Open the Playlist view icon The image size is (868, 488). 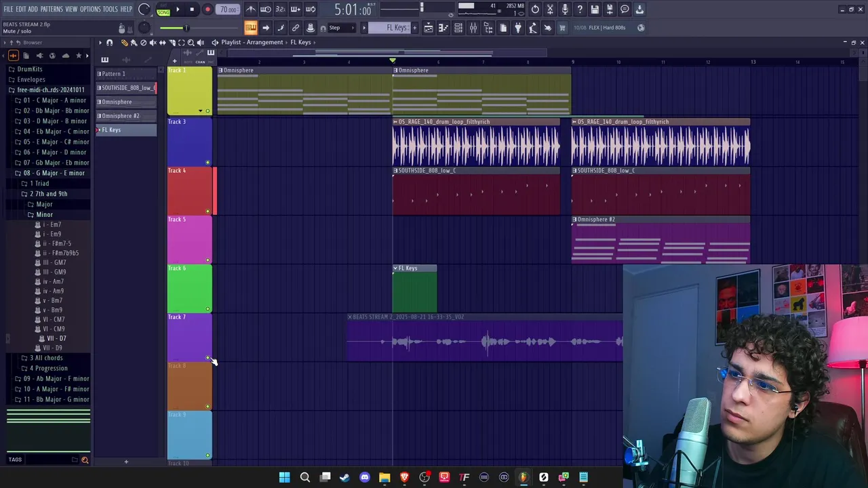[428, 28]
